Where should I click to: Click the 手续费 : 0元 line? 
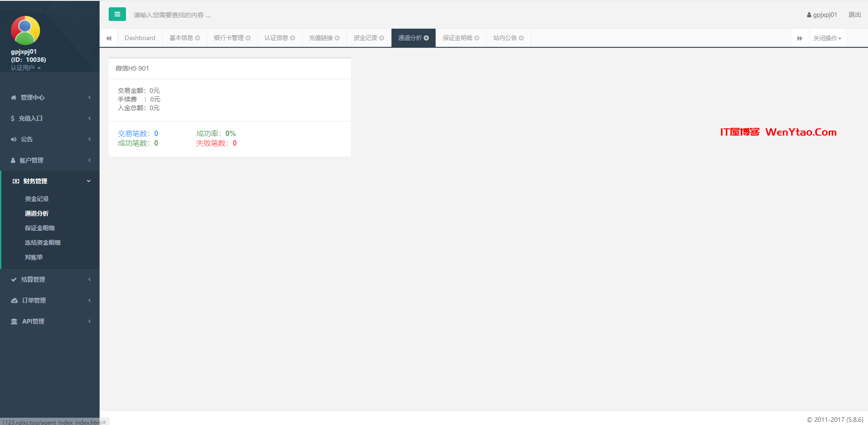click(x=139, y=99)
